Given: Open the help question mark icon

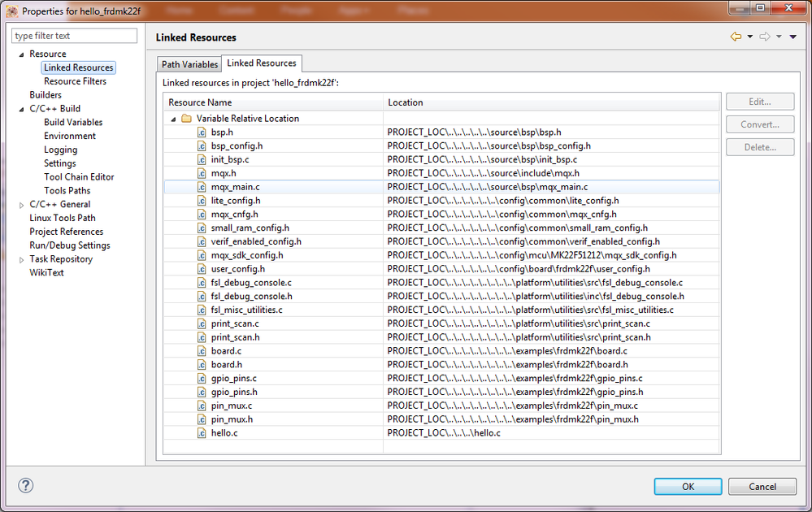Looking at the screenshot, I should (x=25, y=485).
